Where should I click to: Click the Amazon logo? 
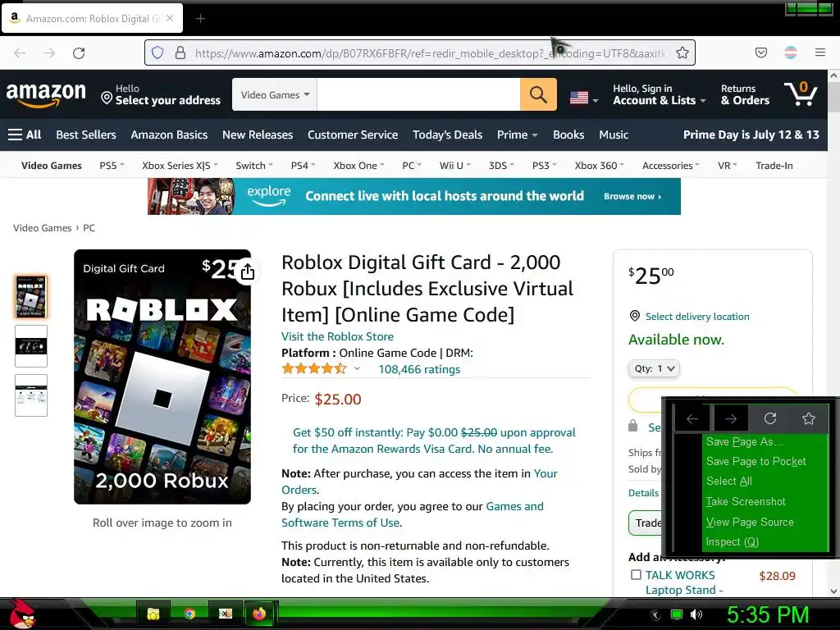pos(46,95)
